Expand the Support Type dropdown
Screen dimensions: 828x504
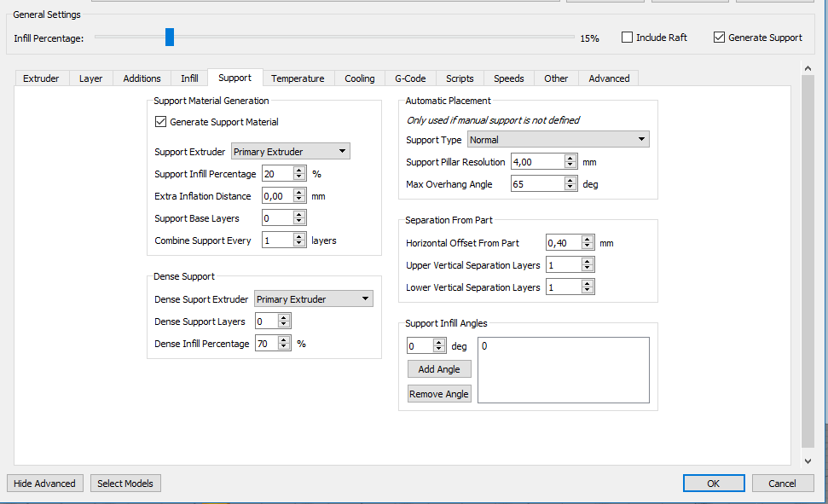[558, 140]
